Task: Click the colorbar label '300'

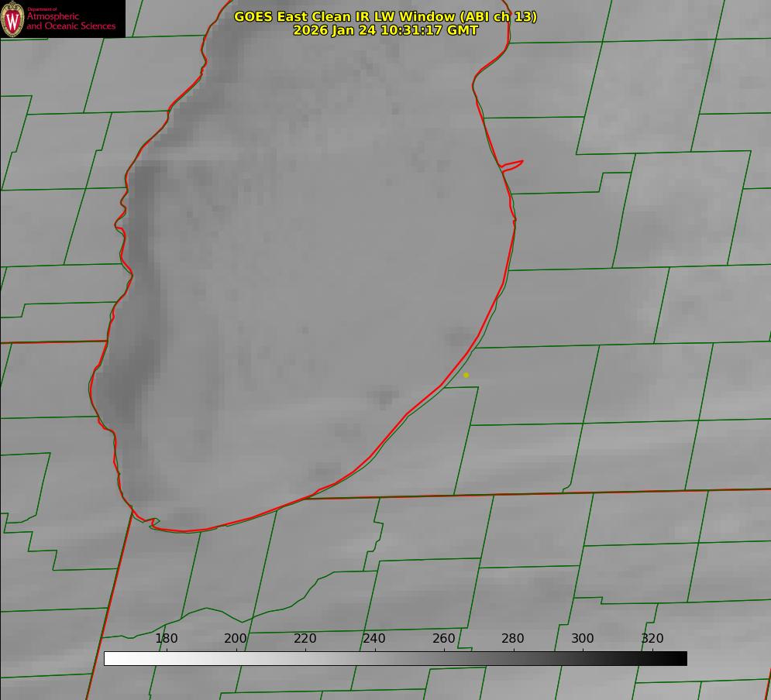Action: click(583, 638)
